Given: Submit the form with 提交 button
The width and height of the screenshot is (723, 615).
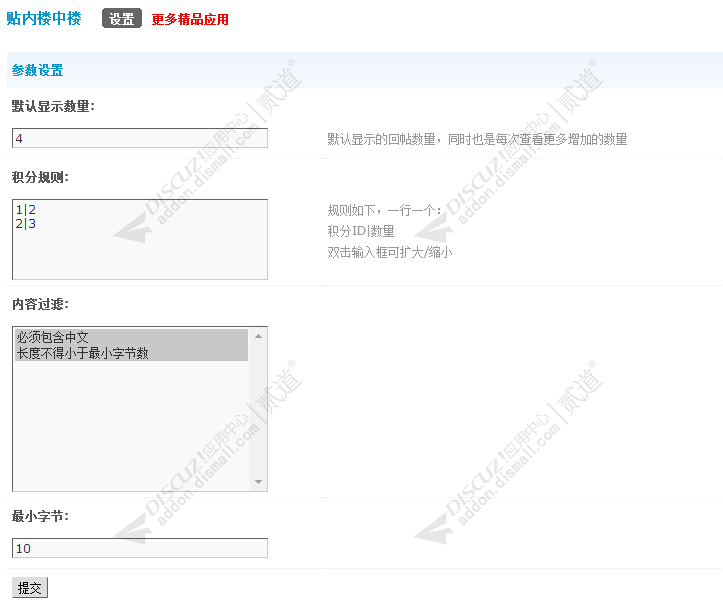Looking at the screenshot, I should [x=30, y=588].
